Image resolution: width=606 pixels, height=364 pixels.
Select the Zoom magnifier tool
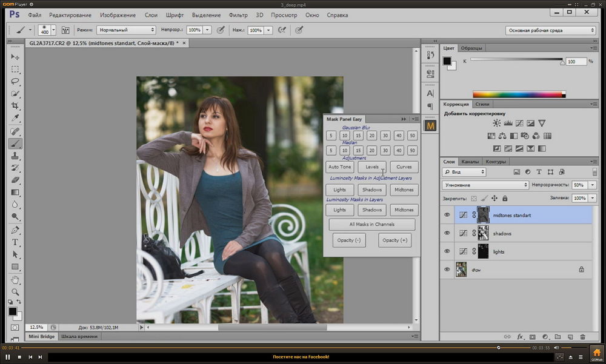(15, 292)
